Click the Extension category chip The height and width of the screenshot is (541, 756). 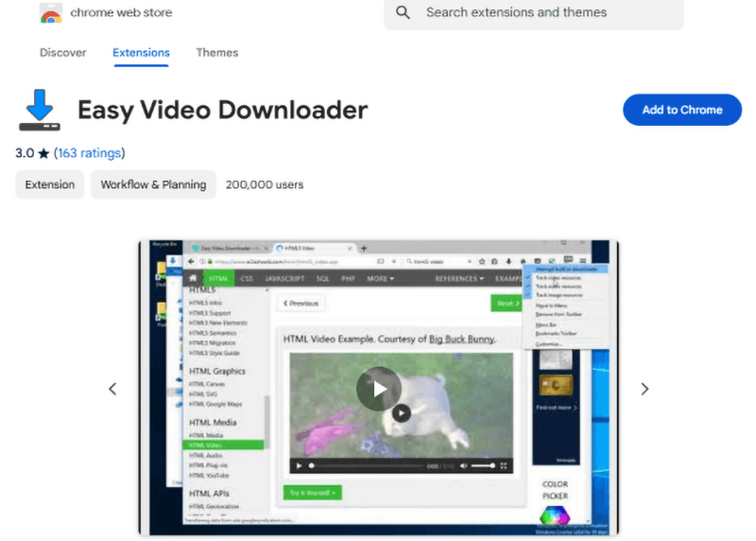click(x=50, y=184)
